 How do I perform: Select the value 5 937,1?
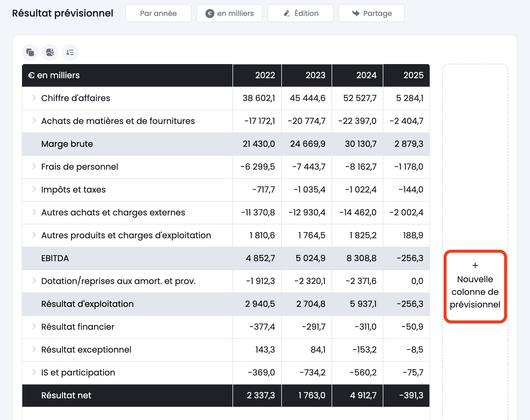pyautogui.click(x=363, y=304)
